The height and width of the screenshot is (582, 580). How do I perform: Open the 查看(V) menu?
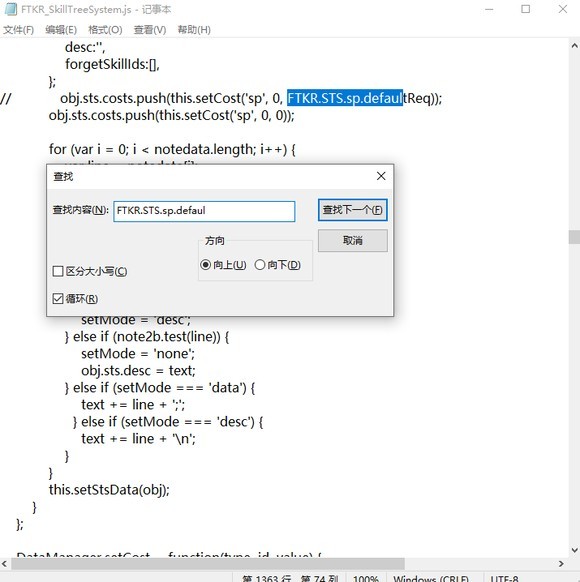pos(150,30)
